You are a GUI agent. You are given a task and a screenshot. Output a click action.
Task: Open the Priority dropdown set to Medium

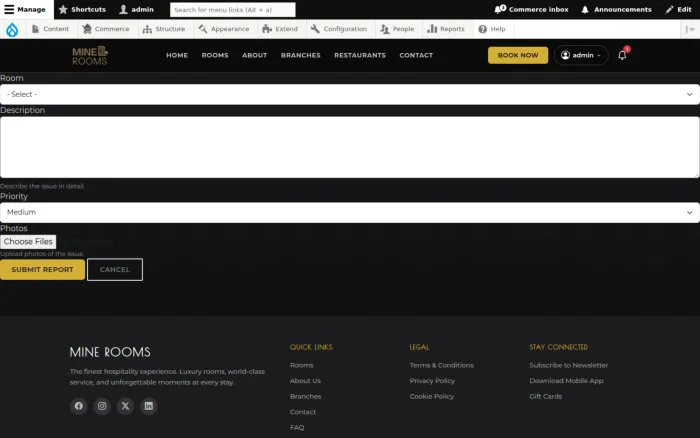[350, 213]
